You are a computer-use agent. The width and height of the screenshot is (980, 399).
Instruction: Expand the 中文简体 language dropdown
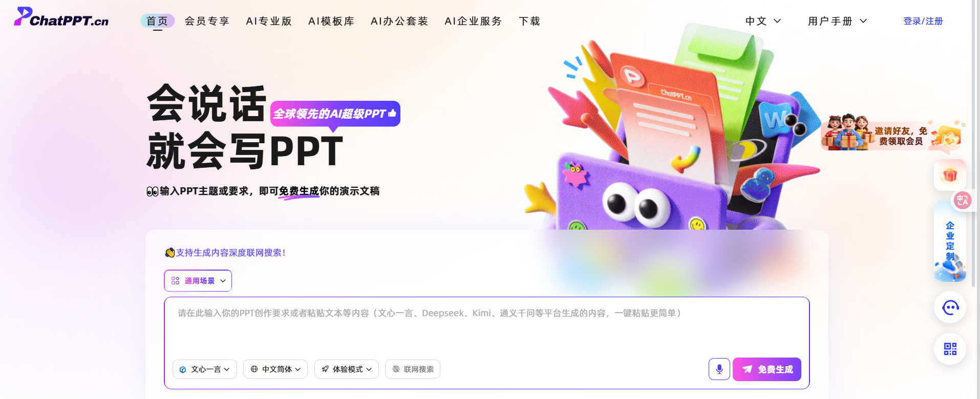coord(275,369)
